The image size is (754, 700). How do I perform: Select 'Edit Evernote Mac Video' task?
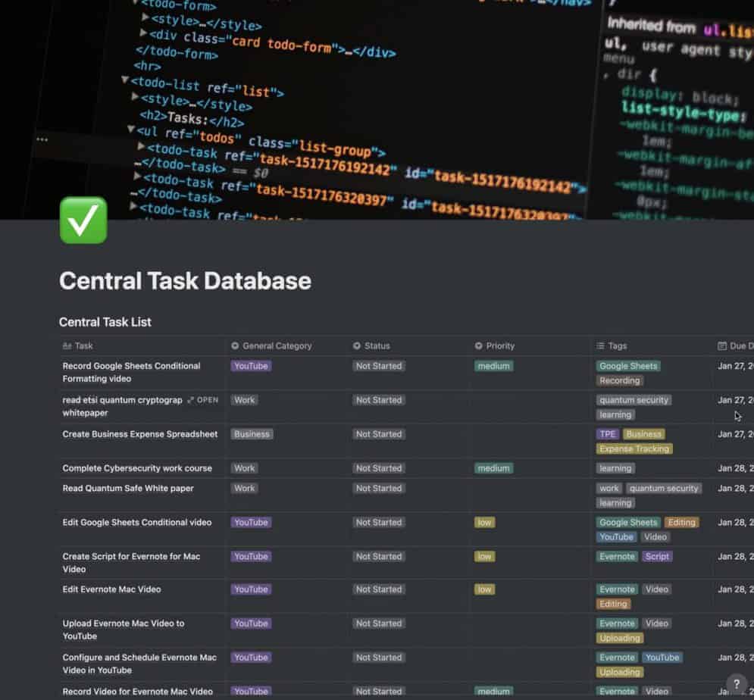[111, 589]
